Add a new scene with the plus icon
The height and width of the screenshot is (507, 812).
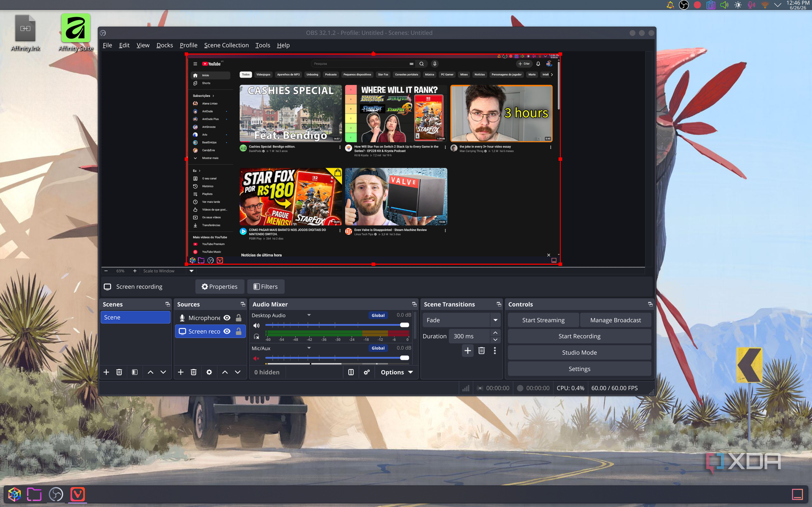pyautogui.click(x=106, y=372)
